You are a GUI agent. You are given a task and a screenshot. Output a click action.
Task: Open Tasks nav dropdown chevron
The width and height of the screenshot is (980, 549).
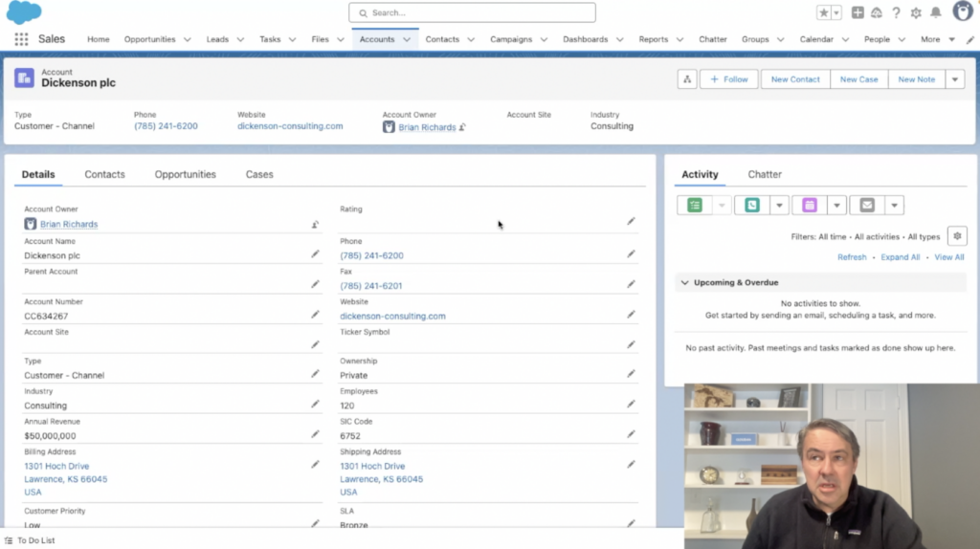pyautogui.click(x=292, y=39)
